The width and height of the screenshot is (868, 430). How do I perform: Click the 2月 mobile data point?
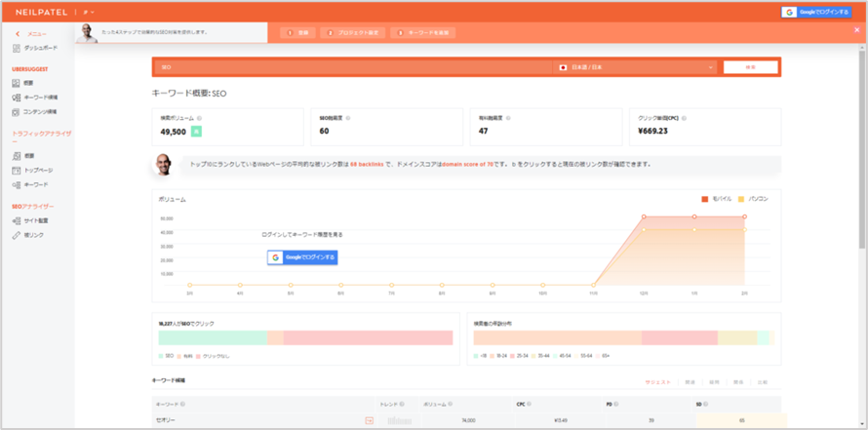[x=744, y=216]
